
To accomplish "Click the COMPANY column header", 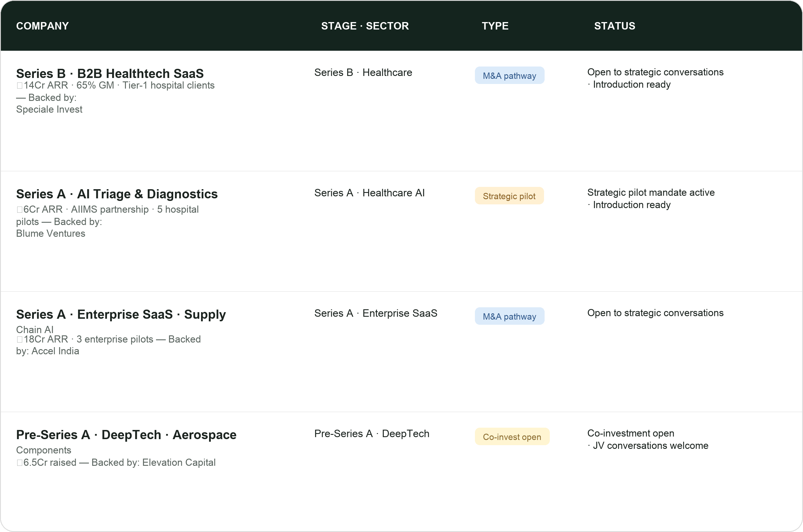I will point(42,26).
